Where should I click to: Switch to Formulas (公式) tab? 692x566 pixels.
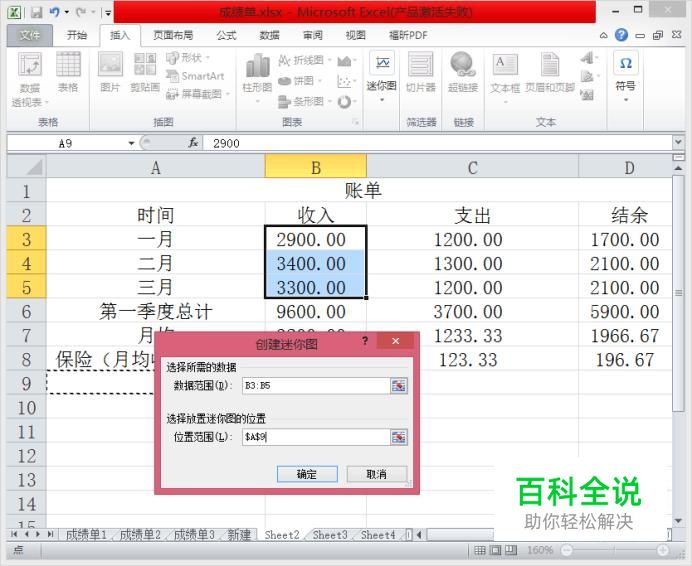coord(227,35)
